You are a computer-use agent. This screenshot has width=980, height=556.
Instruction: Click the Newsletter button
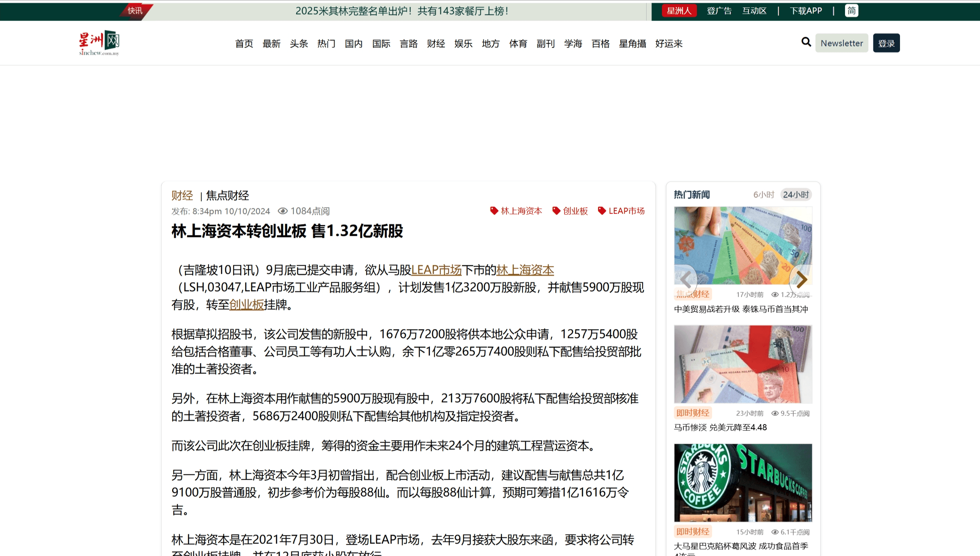coord(841,43)
